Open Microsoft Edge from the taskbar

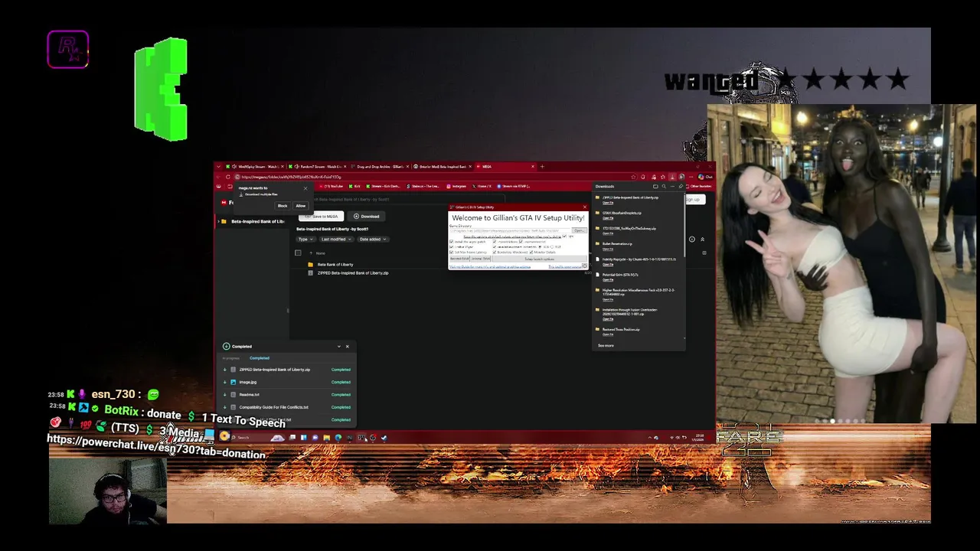click(338, 438)
